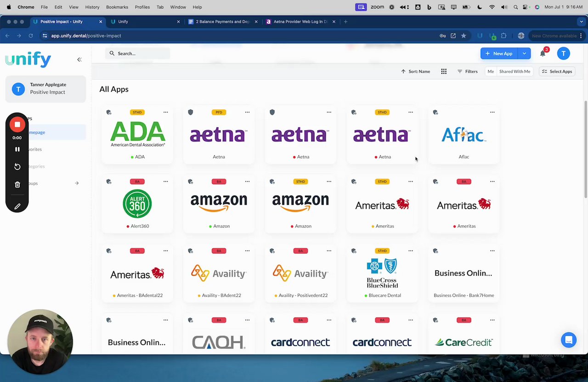Open the Window menu
This screenshot has width=588, height=382.
point(178,7)
